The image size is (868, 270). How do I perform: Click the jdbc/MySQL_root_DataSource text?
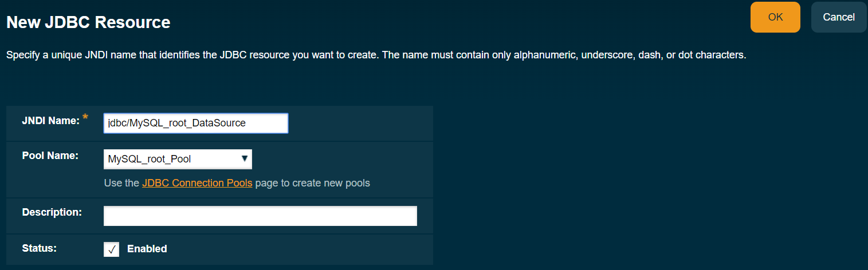click(176, 123)
